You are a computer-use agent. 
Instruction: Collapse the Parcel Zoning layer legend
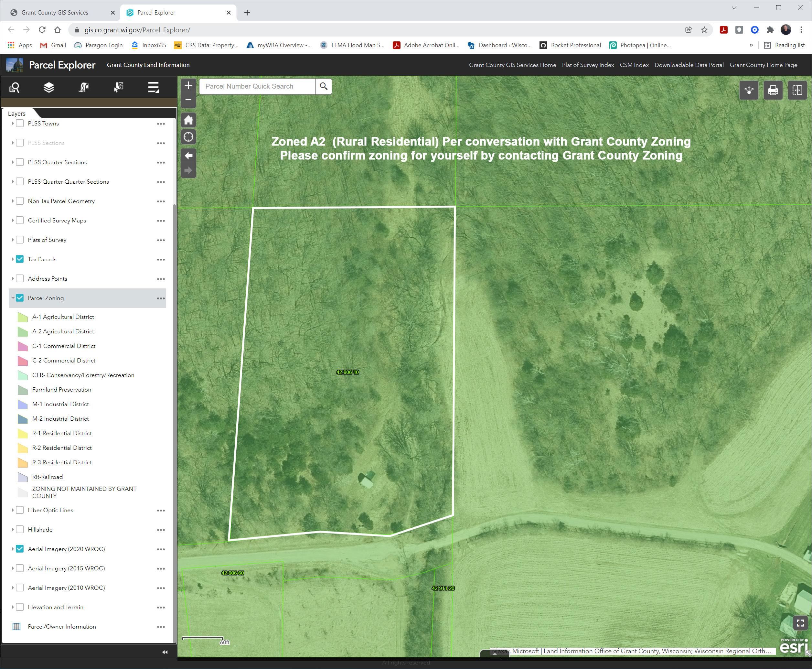coord(13,298)
